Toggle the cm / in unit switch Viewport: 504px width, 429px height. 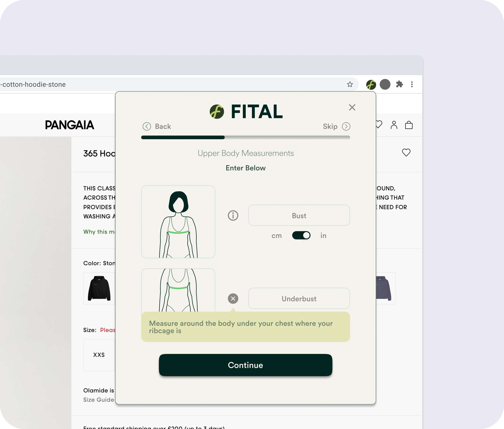[301, 235]
